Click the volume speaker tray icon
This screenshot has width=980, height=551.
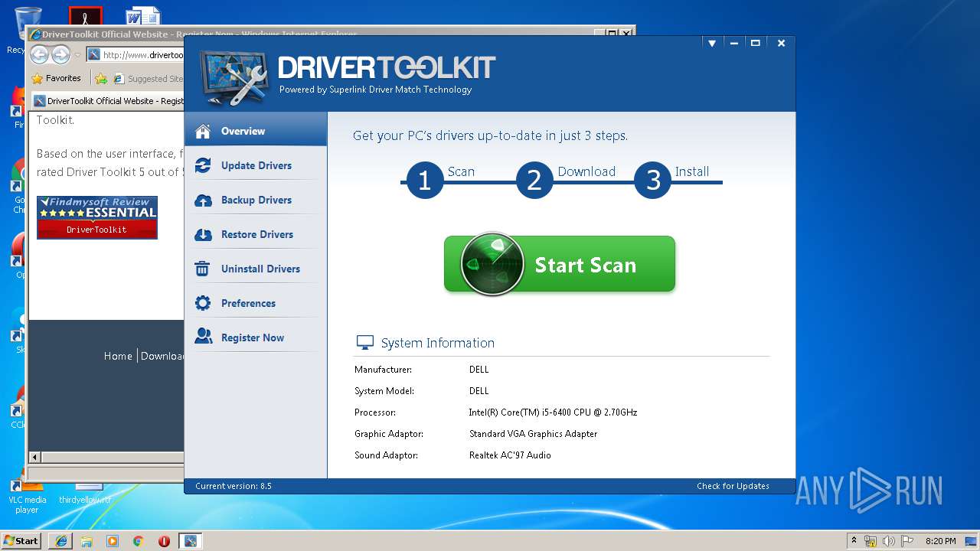888,542
